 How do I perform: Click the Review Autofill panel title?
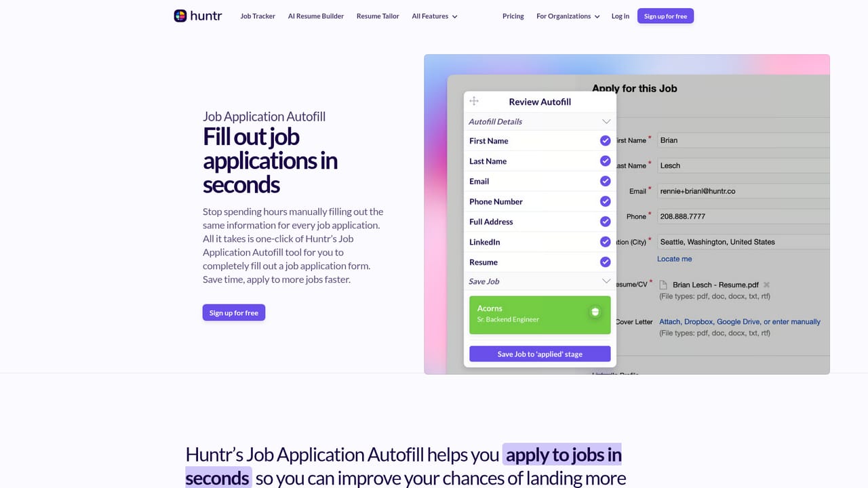[x=540, y=102]
